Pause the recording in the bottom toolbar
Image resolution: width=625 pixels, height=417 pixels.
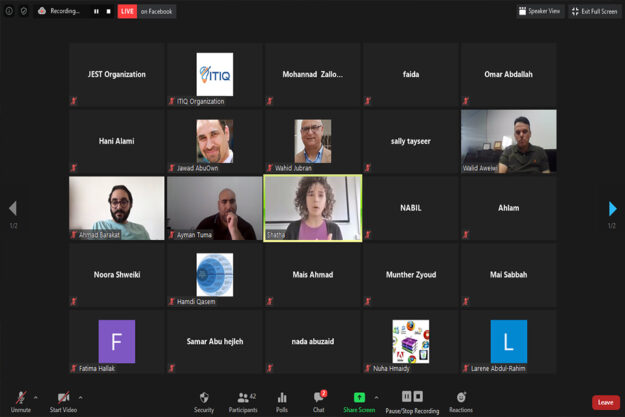(406, 397)
